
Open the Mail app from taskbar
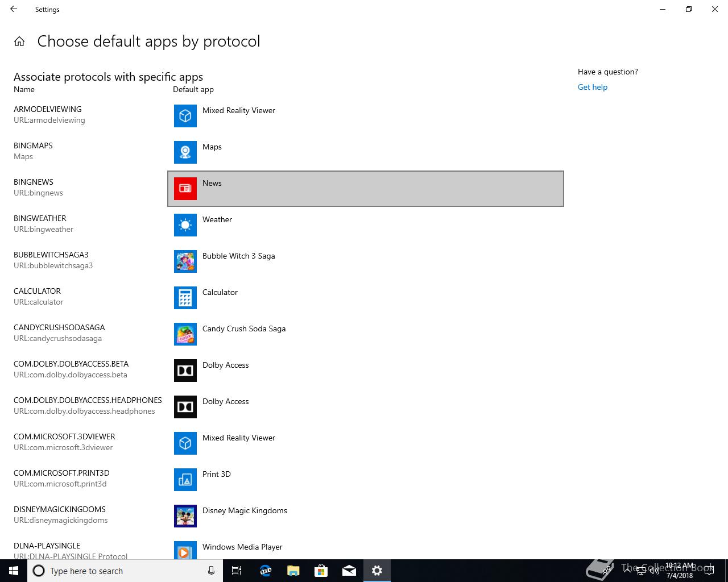[x=349, y=571]
